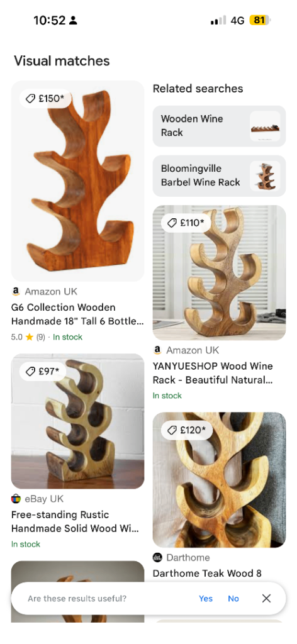
Task: Open YANYUESHOP Wood Wine Rack listing title
Action: [213, 373]
